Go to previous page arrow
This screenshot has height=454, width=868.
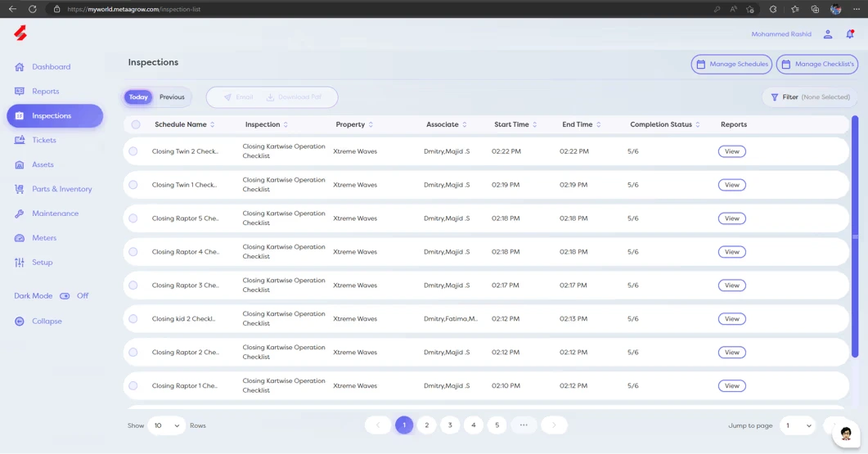coord(378,425)
